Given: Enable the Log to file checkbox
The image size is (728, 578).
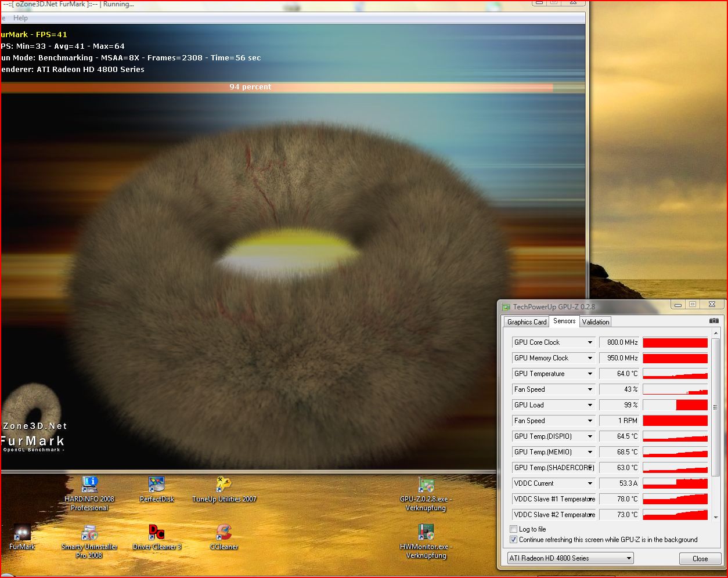Looking at the screenshot, I should coord(513,529).
